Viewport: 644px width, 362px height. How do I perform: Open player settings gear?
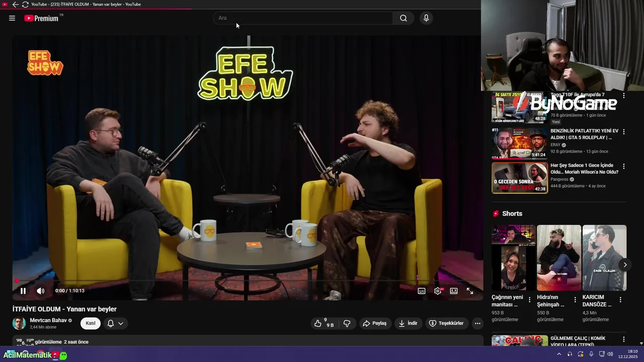pyautogui.click(x=438, y=291)
